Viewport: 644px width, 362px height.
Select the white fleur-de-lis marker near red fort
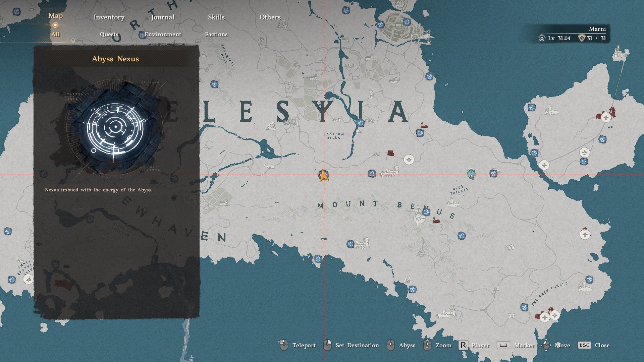click(606, 117)
